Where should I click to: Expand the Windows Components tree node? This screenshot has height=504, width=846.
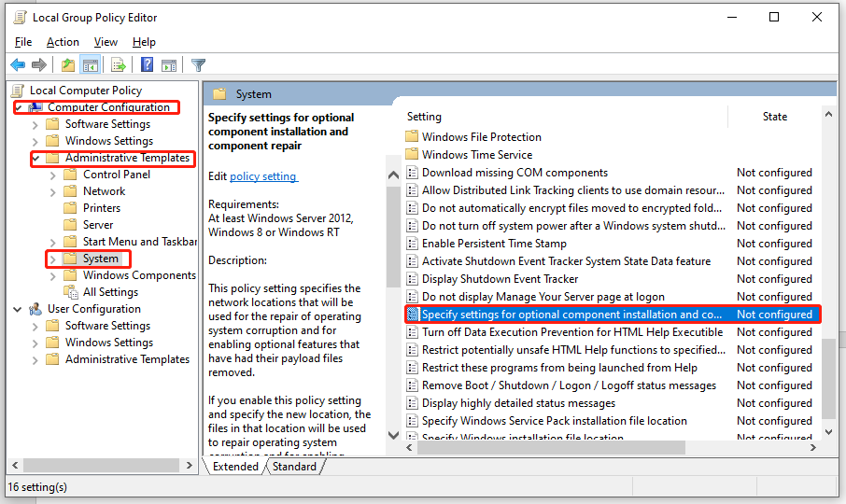53,276
